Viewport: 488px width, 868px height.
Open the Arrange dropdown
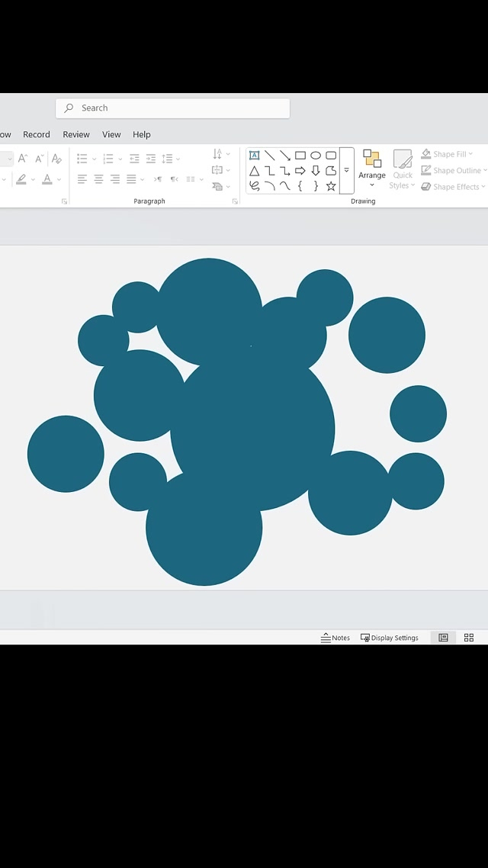tap(372, 169)
